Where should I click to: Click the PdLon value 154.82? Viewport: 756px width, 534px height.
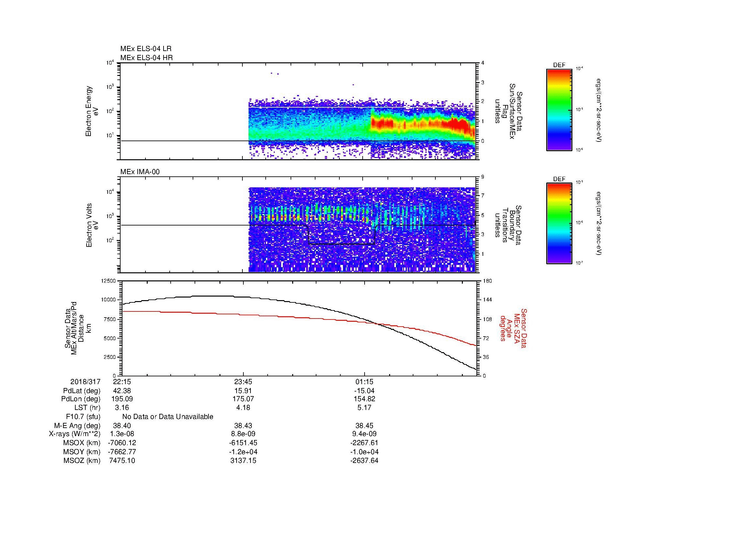365,399
